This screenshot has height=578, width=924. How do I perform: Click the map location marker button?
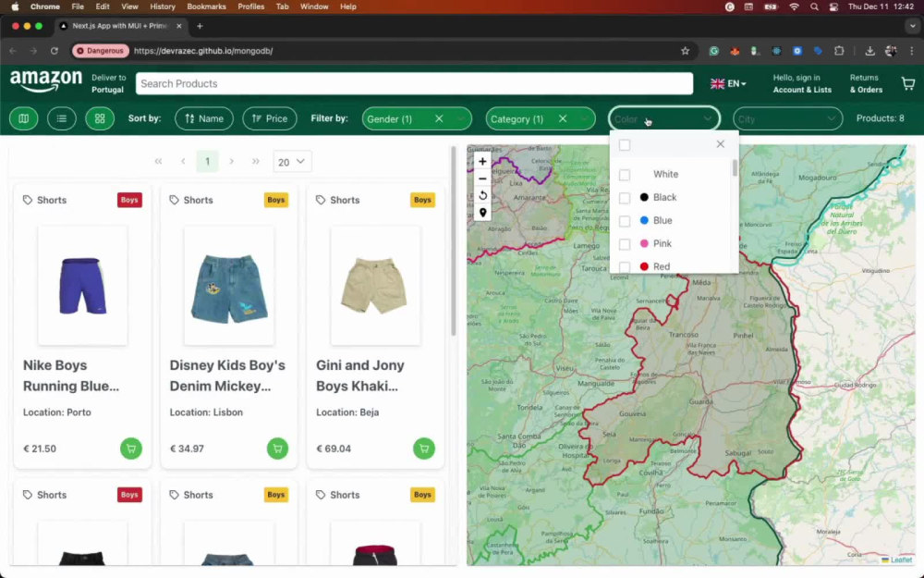(482, 213)
